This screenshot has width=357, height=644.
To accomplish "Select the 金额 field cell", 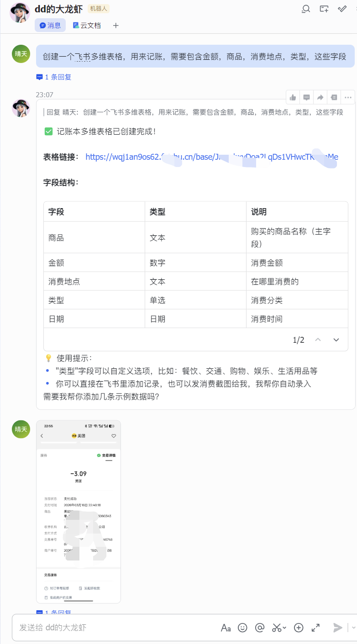I will [94, 263].
